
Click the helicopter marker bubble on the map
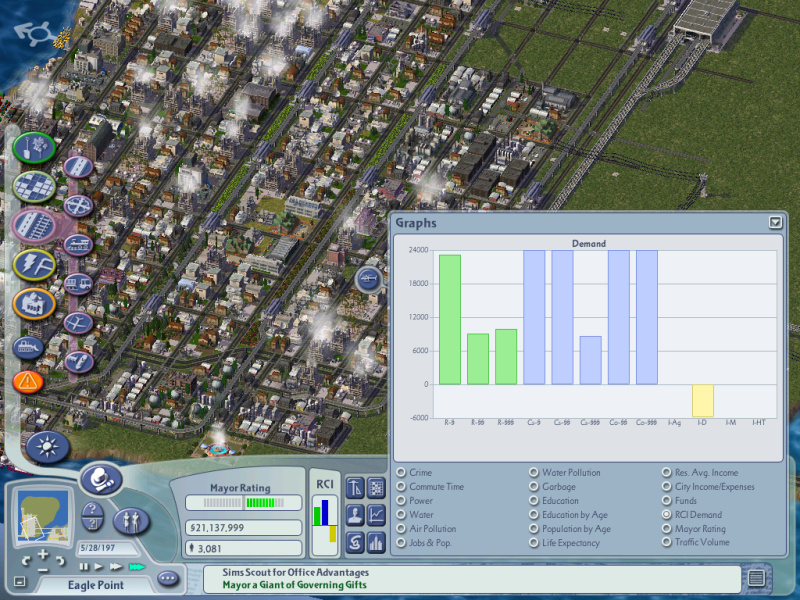coord(368,279)
